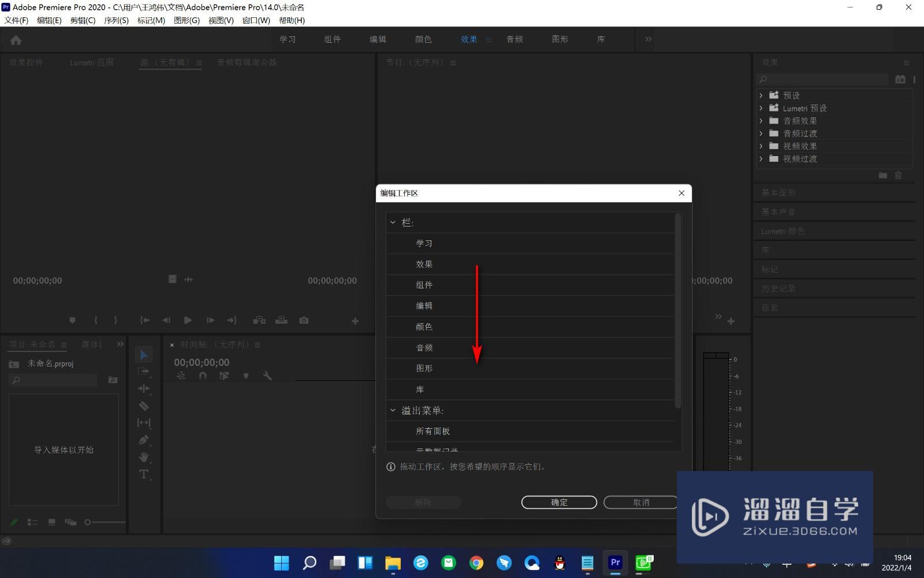Expand the Lumetri 预设 folder
This screenshot has height=578, width=924.
(761, 108)
